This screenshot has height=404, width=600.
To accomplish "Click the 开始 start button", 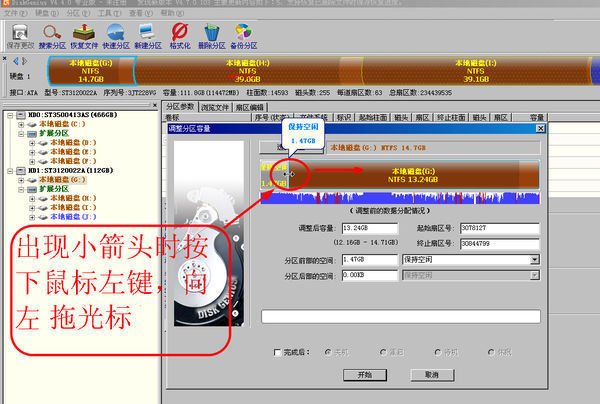I will pos(365,375).
